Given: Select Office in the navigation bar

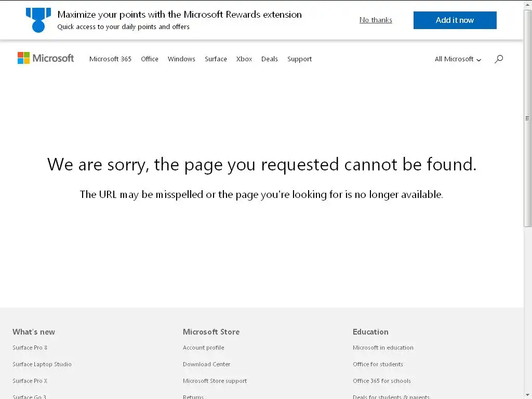Looking at the screenshot, I should [150, 59].
